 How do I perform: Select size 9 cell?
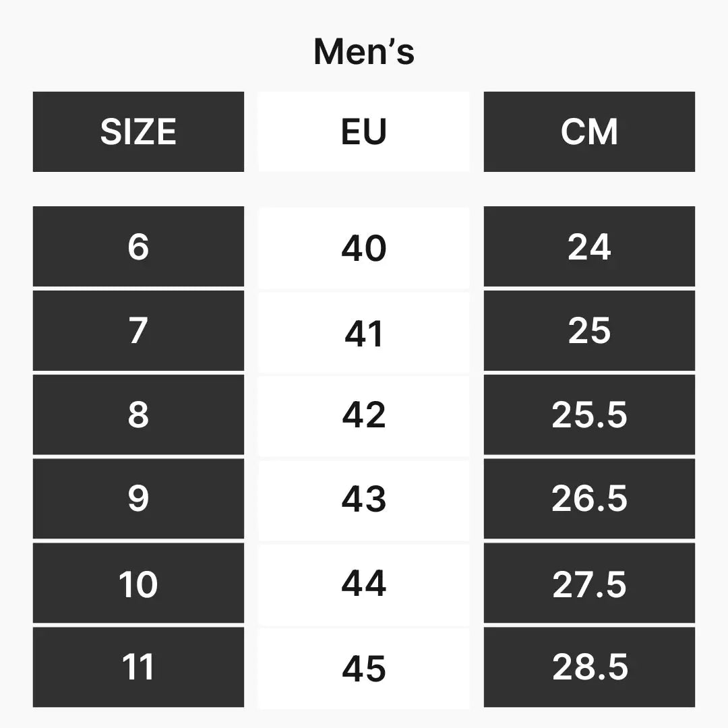pos(138,499)
